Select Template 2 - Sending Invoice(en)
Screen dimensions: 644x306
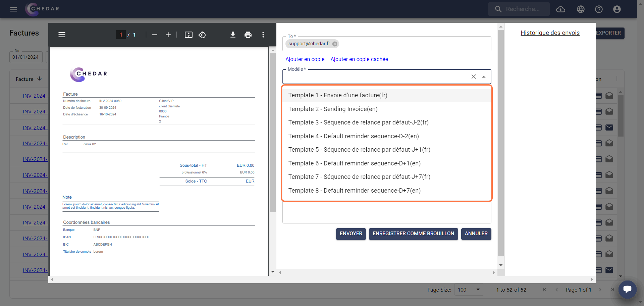click(387, 109)
